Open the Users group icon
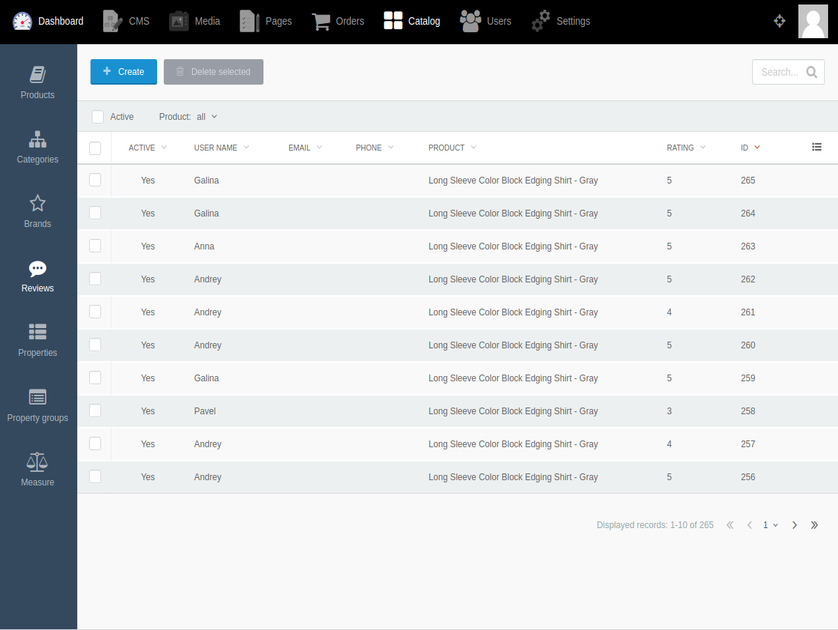838x630 pixels. [470, 21]
